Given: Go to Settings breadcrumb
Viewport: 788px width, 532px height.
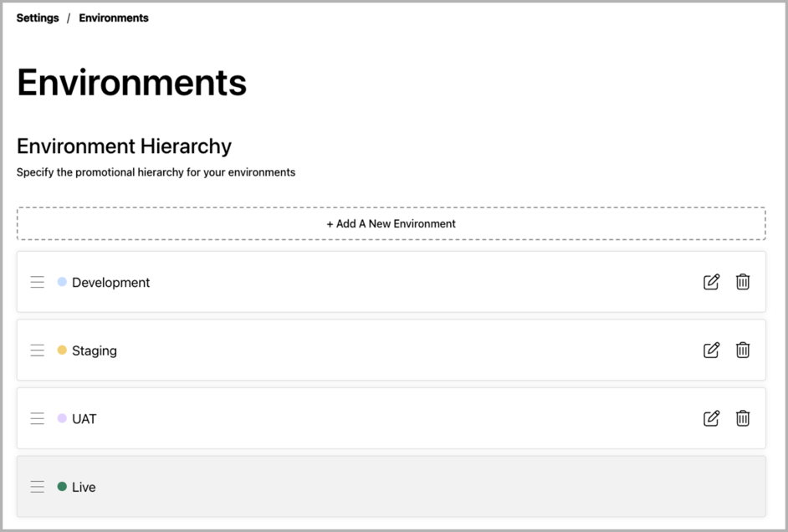Looking at the screenshot, I should point(38,18).
